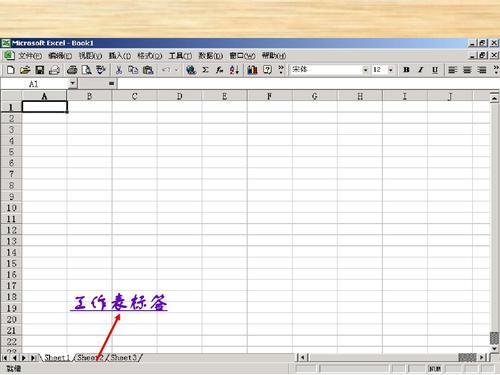Open the Office Assistant help icon
500x375 pixels.
[267, 70]
